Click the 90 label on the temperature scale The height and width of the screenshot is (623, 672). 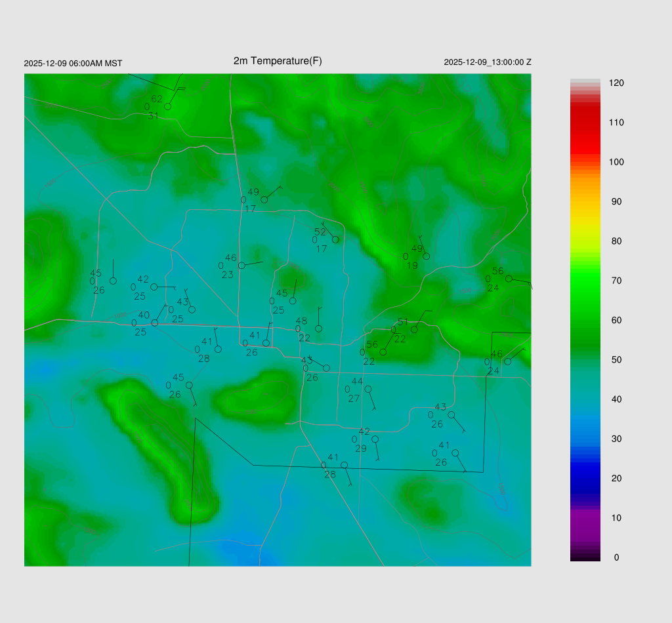(x=616, y=202)
